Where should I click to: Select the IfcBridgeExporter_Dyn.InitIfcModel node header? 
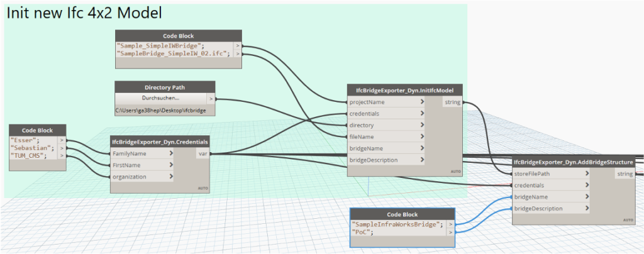pyautogui.click(x=406, y=91)
